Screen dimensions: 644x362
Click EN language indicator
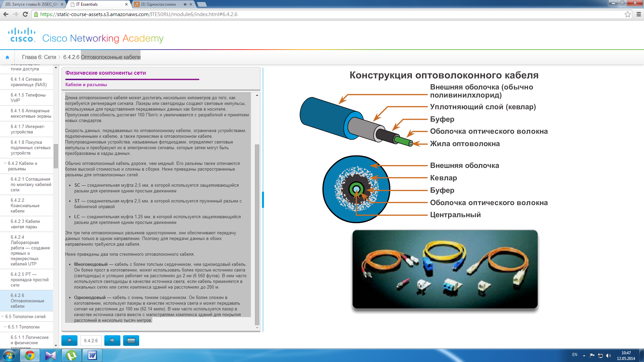(575, 355)
